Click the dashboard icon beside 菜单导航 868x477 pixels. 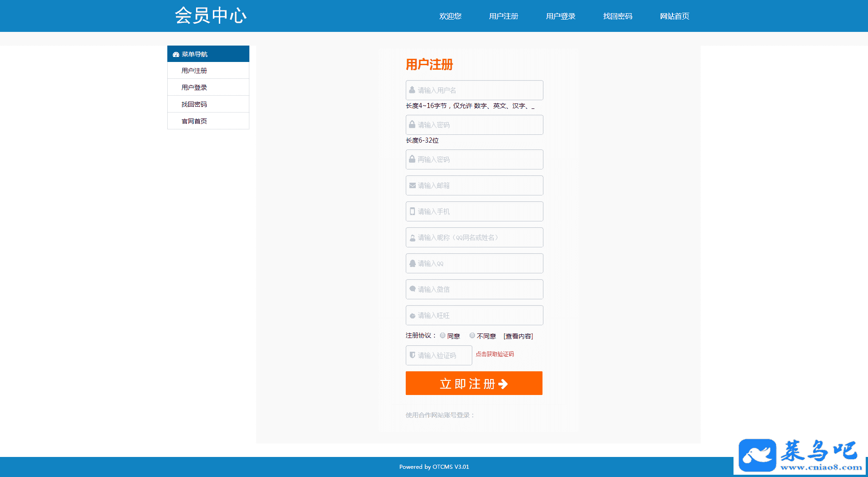[176, 54]
